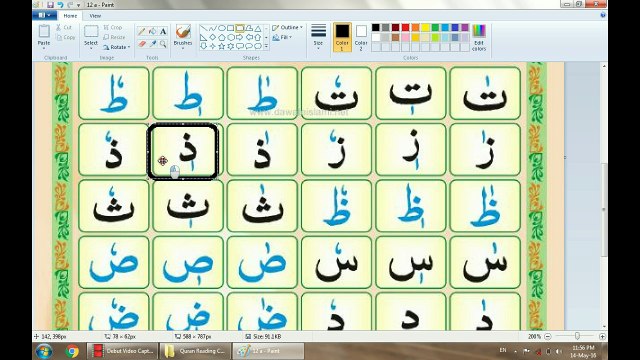Switch to the View ribbon tab
The width and height of the screenshot is (640, 360).
(95, 16)
